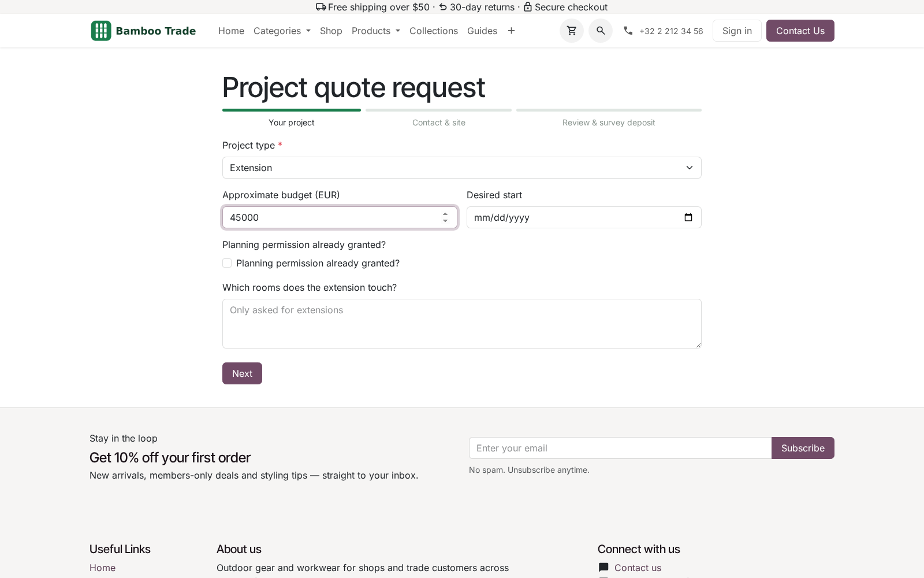Click the chat icon beside Contact us

(603, 568)
